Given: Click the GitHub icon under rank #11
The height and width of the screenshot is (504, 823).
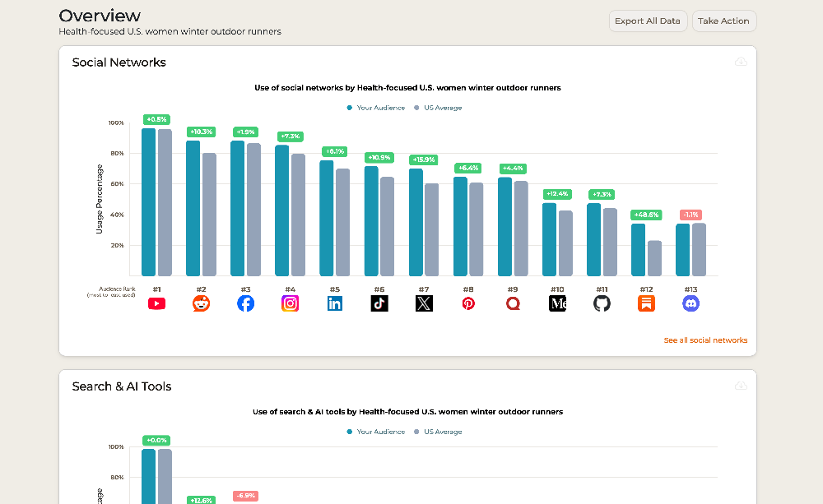Looking at the screenshot, I should [602, 303].
